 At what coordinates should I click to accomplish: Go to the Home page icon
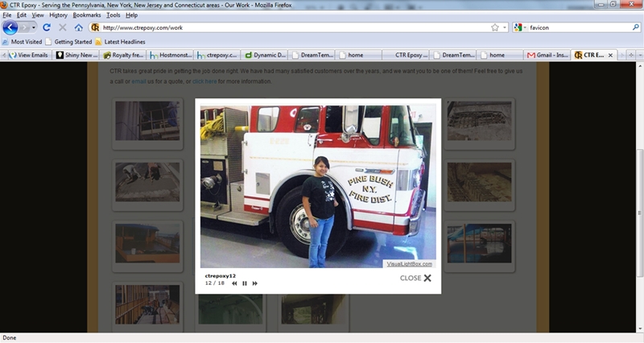click(x=78, y=27)
